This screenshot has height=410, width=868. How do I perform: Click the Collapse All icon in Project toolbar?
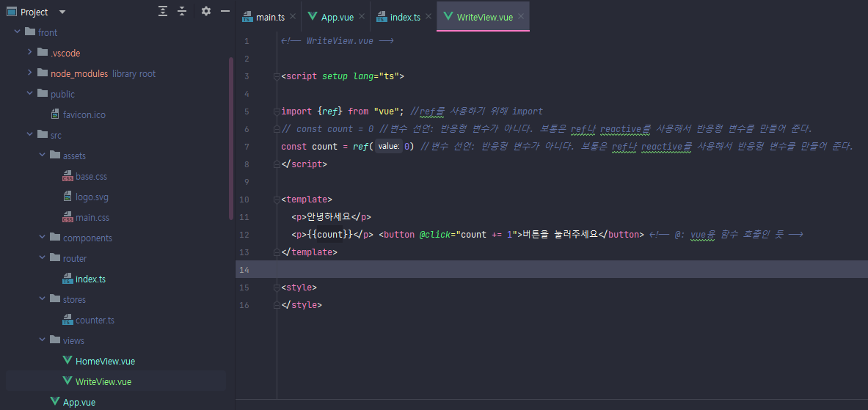(x=182, y=11)
